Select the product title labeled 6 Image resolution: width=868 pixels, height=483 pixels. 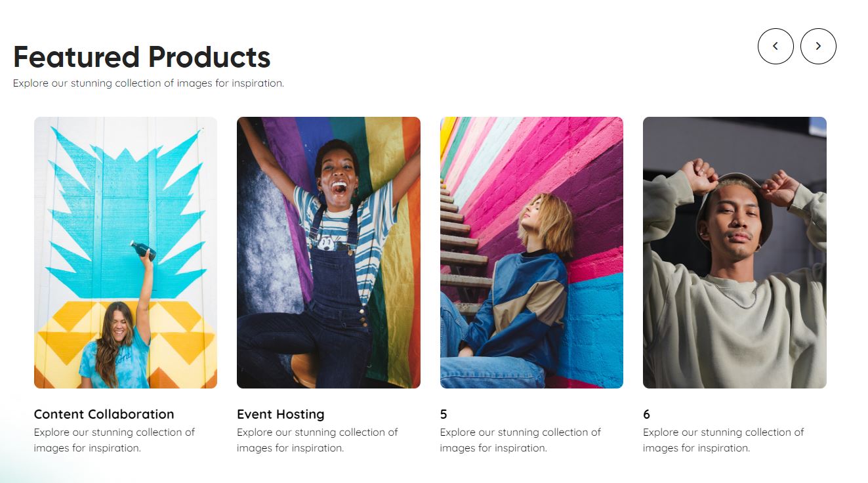[646, 414]
